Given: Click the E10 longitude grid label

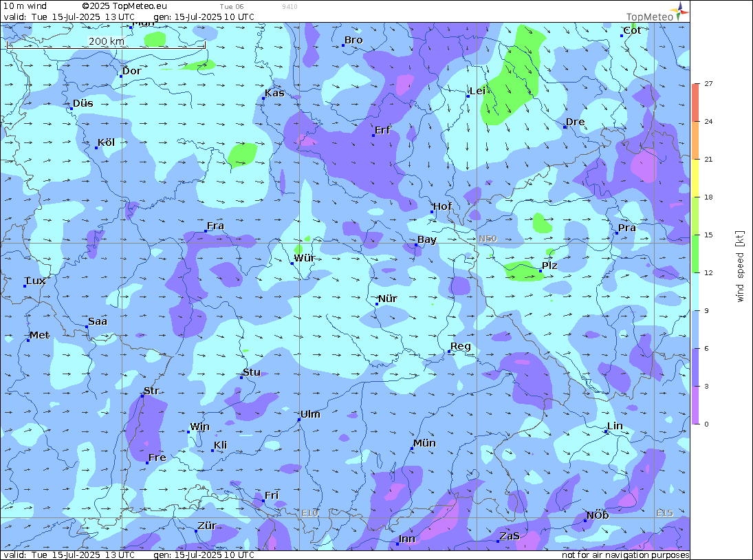Looking at the screenshot, I should coord(309,513).
